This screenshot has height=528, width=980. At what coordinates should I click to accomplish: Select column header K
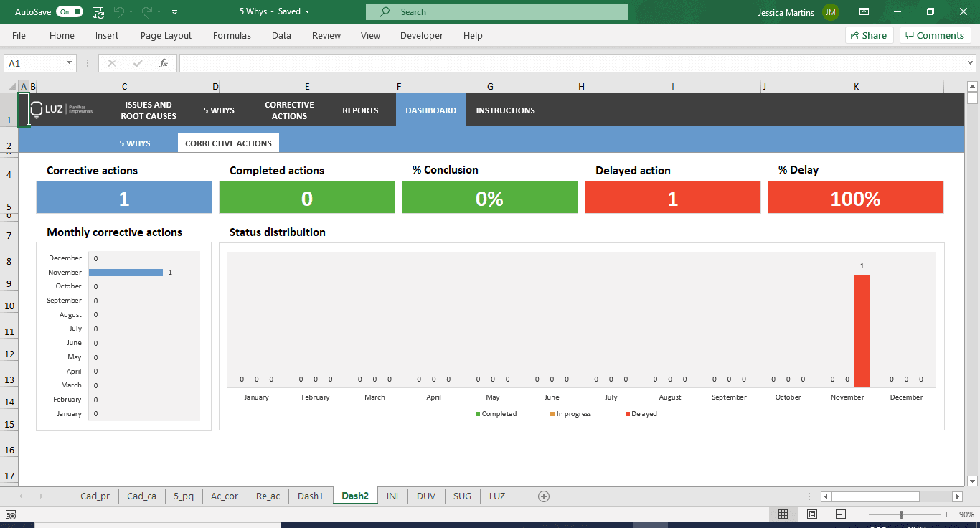click(856, 87)
